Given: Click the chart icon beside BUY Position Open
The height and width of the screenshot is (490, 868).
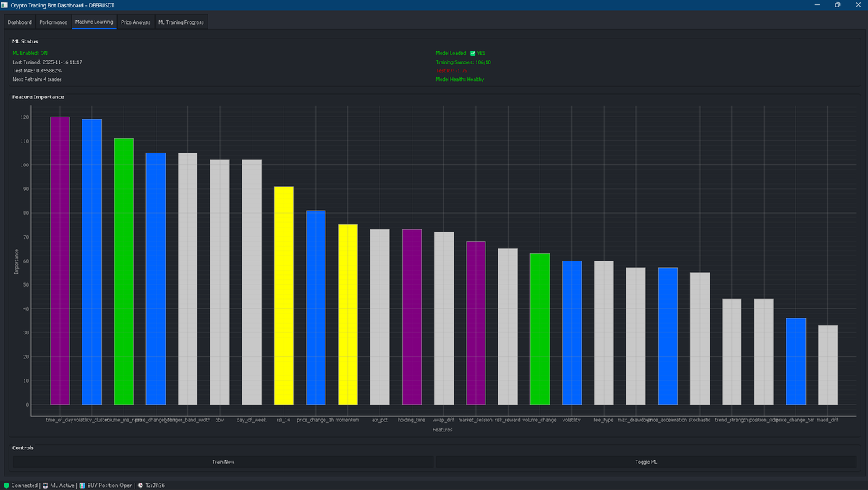Looking at the screenshot, I should pos(82,486).
